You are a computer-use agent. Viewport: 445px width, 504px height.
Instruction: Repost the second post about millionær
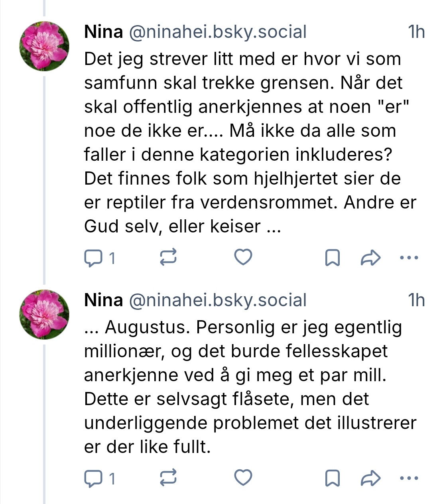click(x=168, y=478)
